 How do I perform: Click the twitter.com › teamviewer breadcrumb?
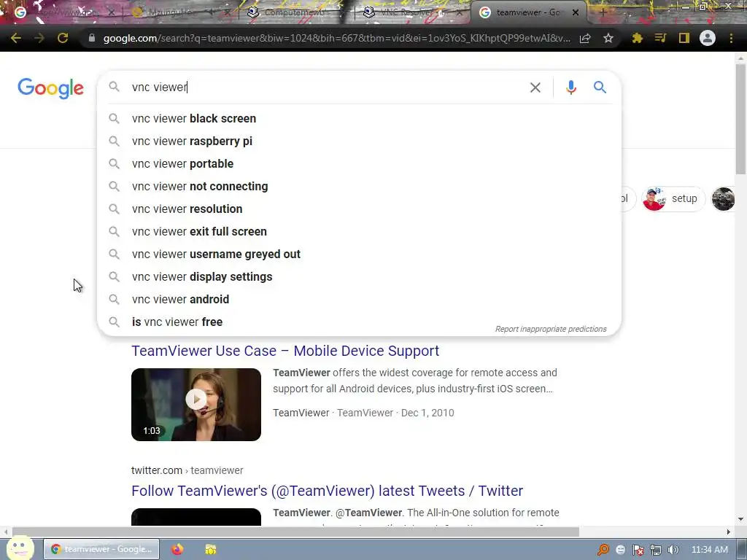(187, 470)
